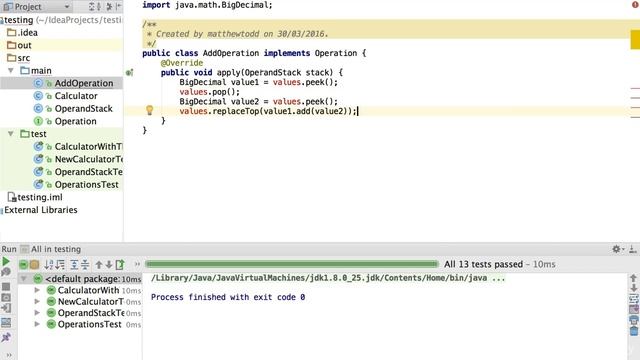Export test results icon
Viewport: 640px width, 360px height.
click(x=120, y=264)
